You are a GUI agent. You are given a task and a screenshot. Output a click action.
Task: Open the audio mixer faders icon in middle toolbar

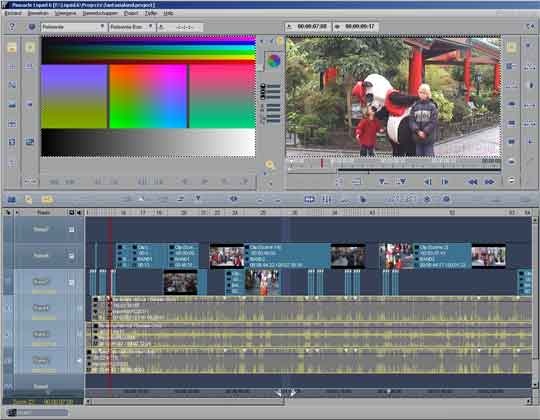point(326,199)
